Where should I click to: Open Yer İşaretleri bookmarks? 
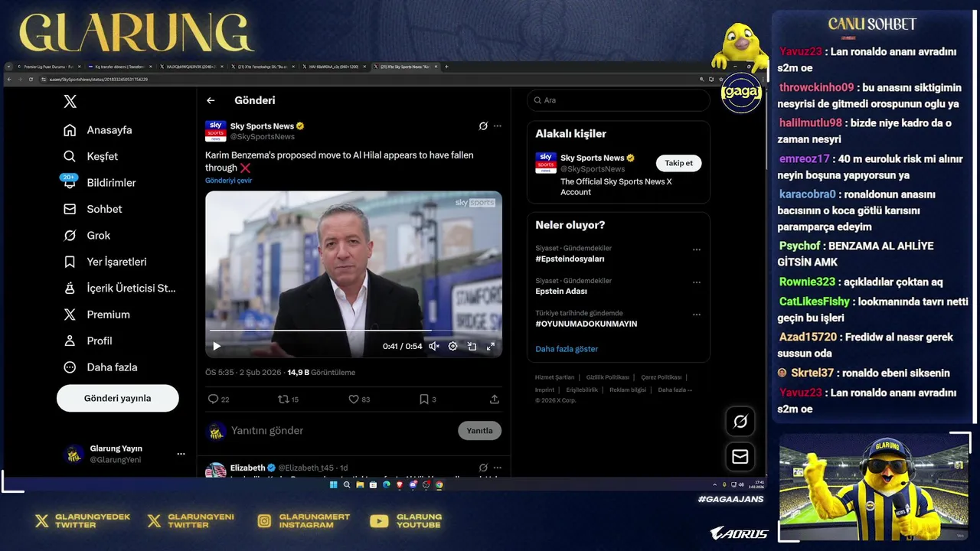(105, 262)
